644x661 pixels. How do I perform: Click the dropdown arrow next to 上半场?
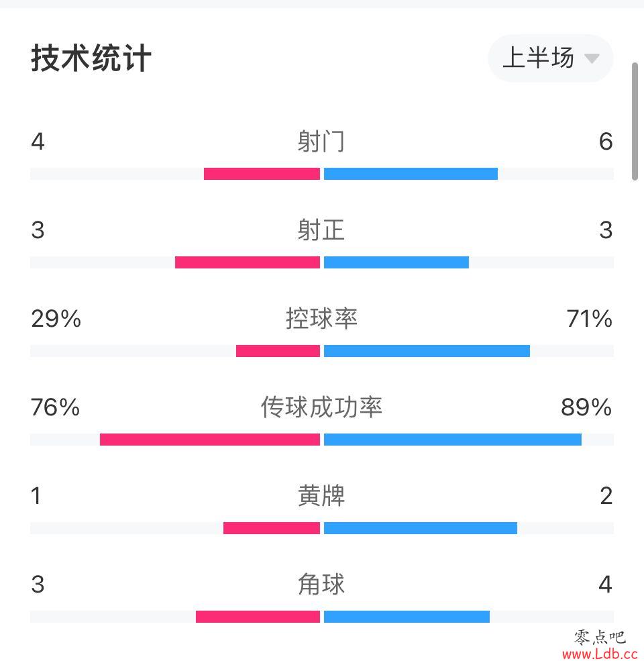tap(592, 58)
